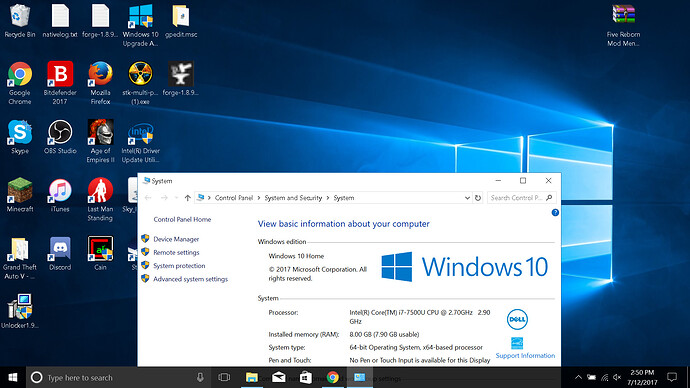Image resolution: width=690 pixels, height=388 pixels.
Task: Click the Bitdefender 2017 icon
Action: 60,83
